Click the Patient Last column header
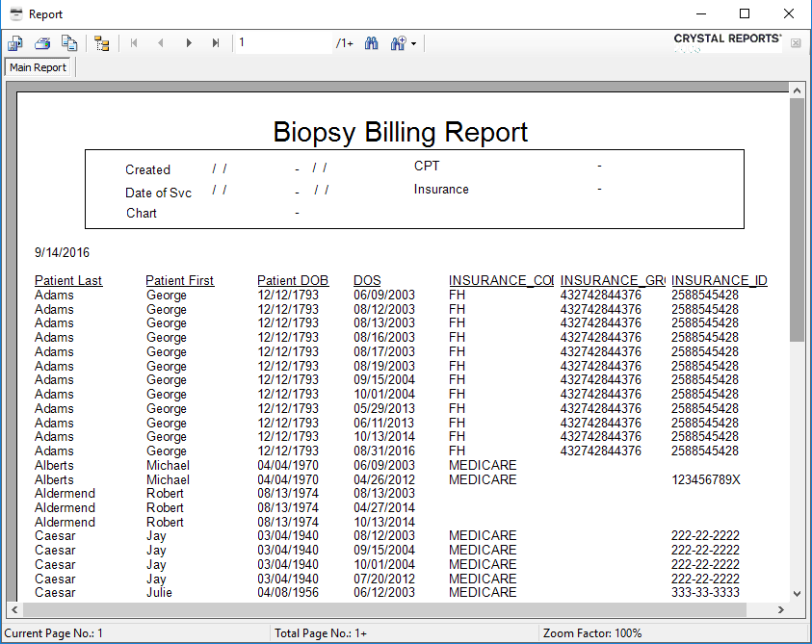Image resolution: width=812 pixels, height=644 pixels. click(x=68, y=281)
